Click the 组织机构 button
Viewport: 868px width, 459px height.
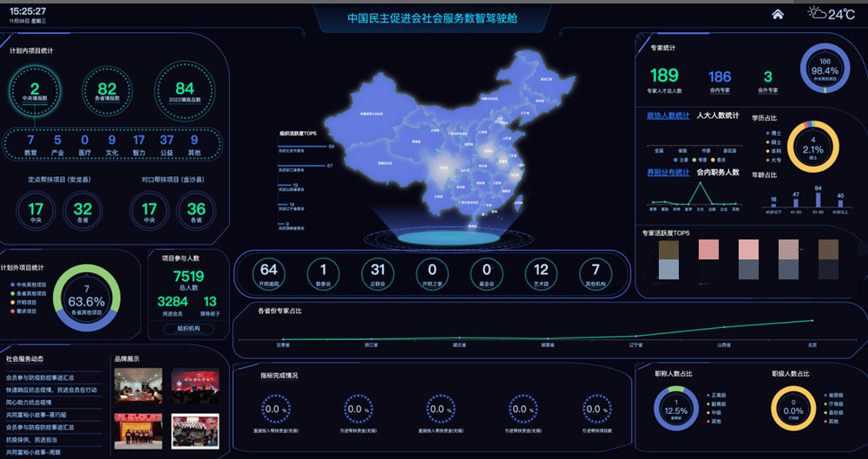coord(187,329)
